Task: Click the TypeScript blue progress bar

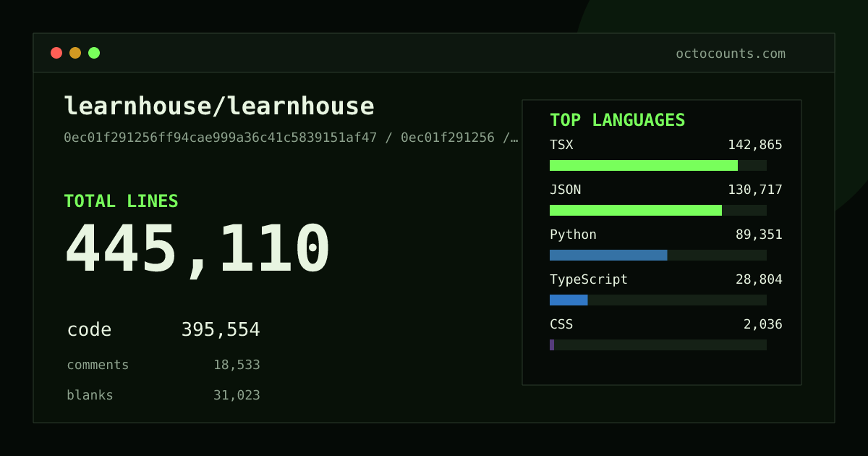Action: (x=569, y=300)
